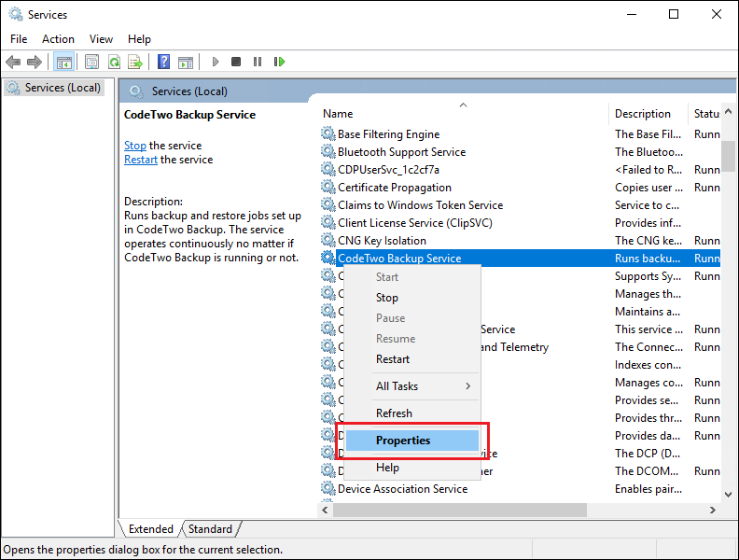Expand the All Tasks submenu

click(412, 386)
